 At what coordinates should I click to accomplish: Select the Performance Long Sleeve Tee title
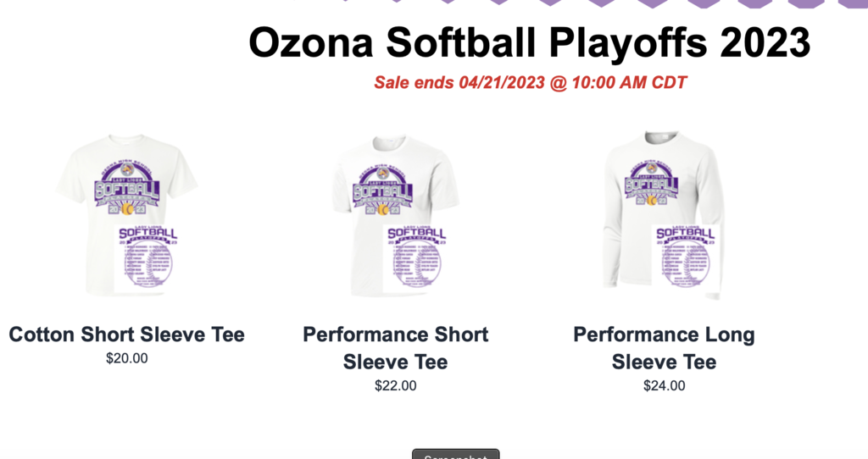[x=664, y=348]
